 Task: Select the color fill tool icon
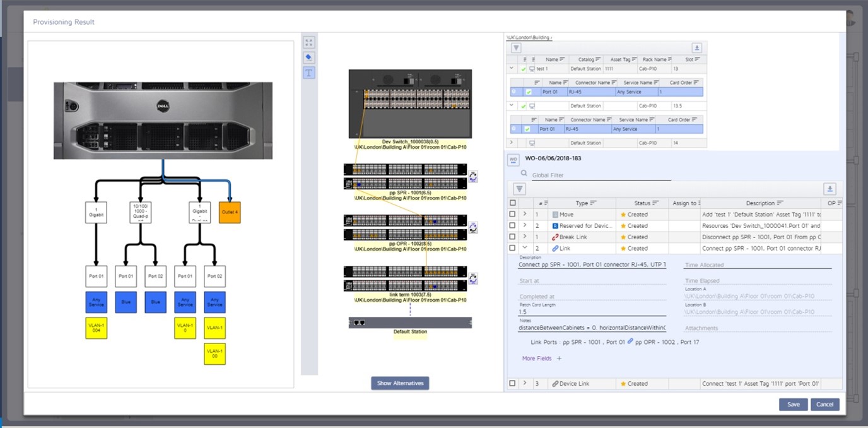coord(308,57)
